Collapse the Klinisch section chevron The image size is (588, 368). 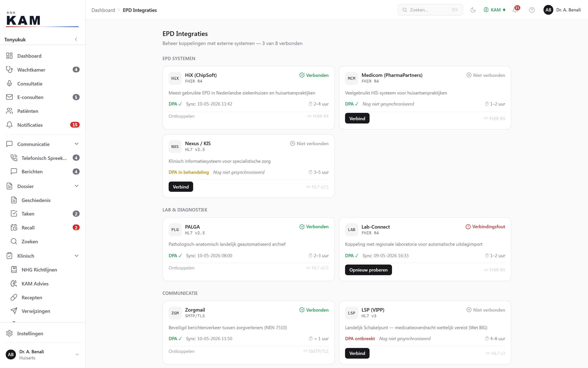click(x=77, y=256)
